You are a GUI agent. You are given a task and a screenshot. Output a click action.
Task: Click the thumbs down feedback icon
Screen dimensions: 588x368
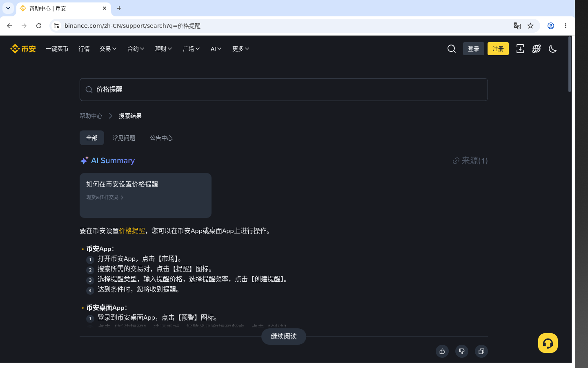(462, 351)
